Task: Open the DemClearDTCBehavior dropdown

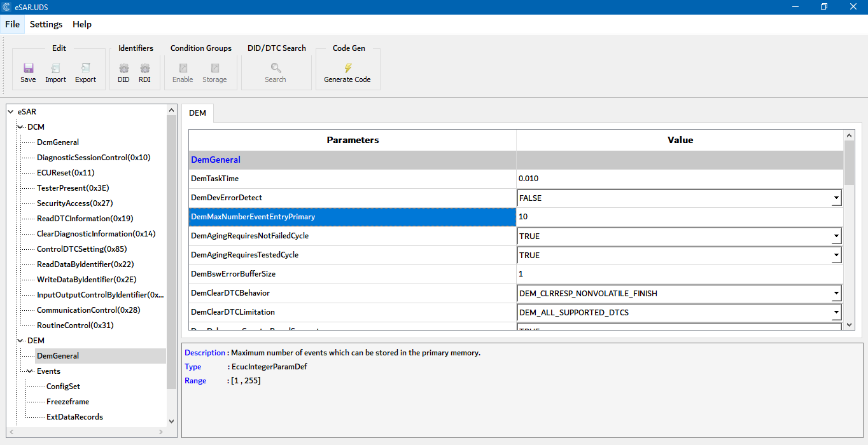Action: (836, 294)
